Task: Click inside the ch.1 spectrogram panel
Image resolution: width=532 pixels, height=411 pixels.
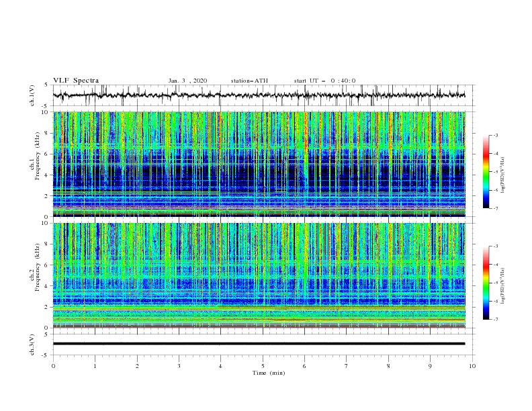Action: tap(259, 164)
